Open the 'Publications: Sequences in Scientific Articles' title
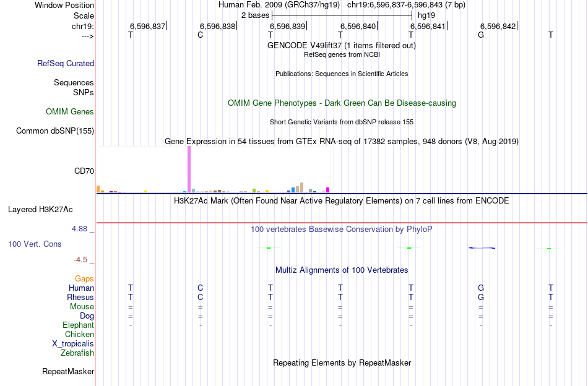Screen dimensions: 588x386 point(342,74)
